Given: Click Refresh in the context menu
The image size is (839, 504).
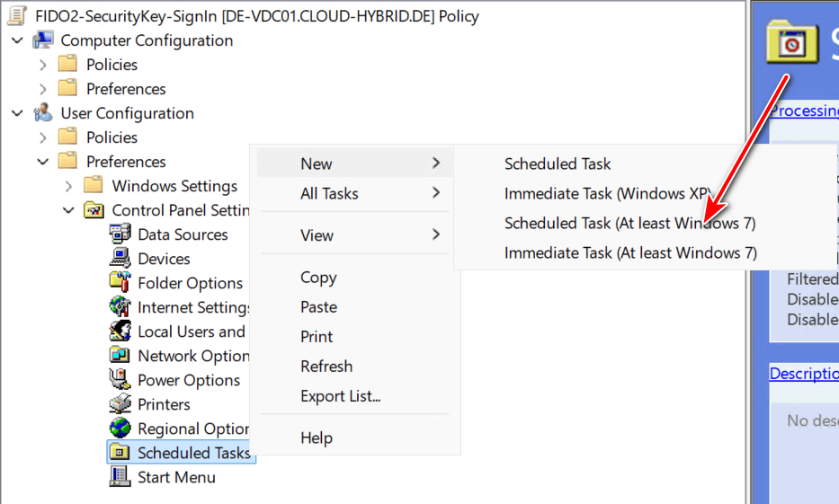Looking at the screenshot, I should click(x=326, y=367).
